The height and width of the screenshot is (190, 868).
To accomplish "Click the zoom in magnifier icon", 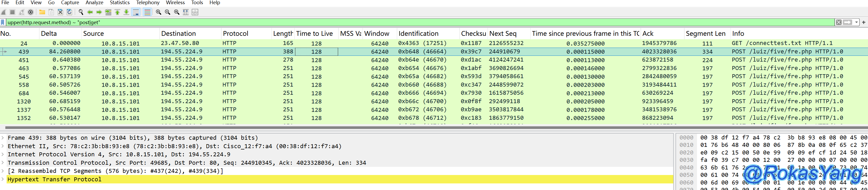I will (x=158, y=12).
